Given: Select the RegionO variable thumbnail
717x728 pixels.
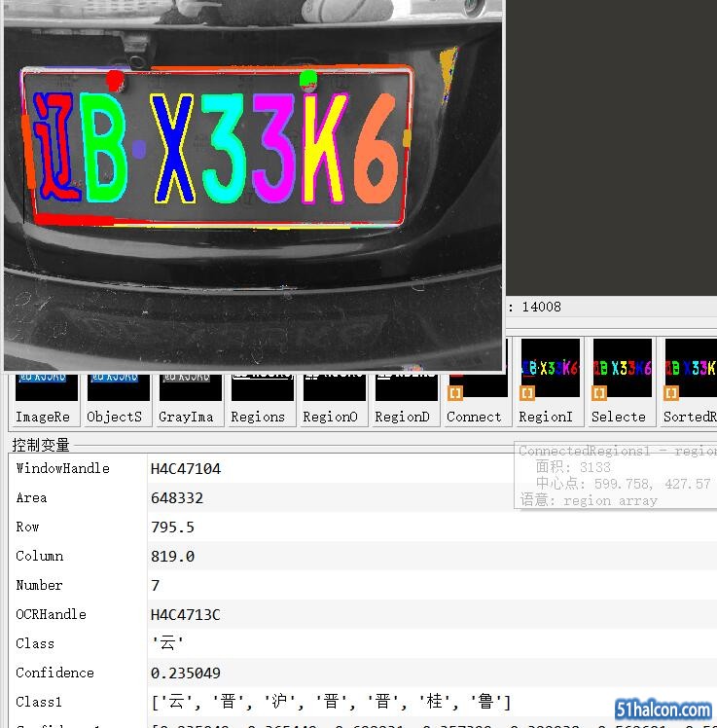Looking at the screenshot, I should pyautogui.click(x=334, y=387).
